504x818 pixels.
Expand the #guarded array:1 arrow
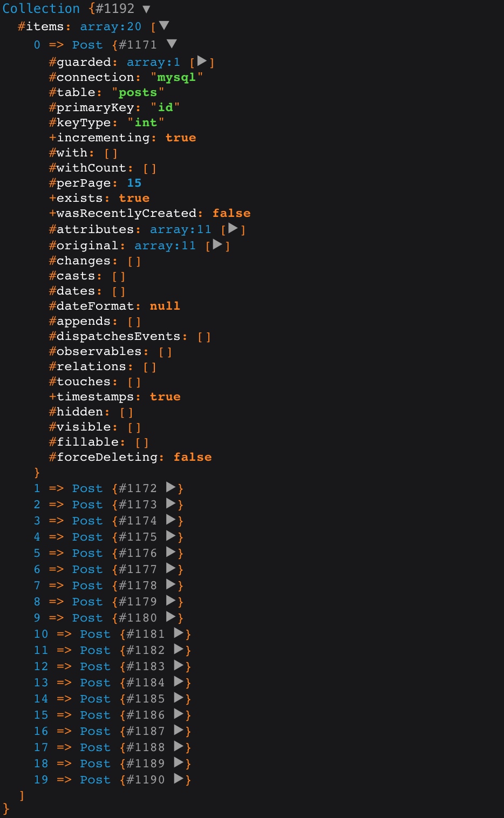coord(202,61)
